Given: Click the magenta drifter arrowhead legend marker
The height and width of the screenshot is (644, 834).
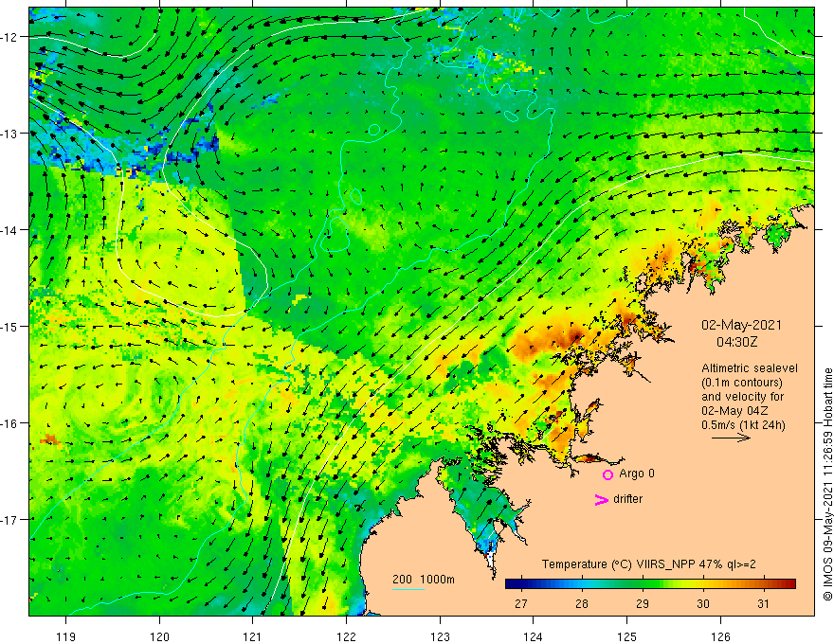Looking at the screenshot, I should [601, 499].
